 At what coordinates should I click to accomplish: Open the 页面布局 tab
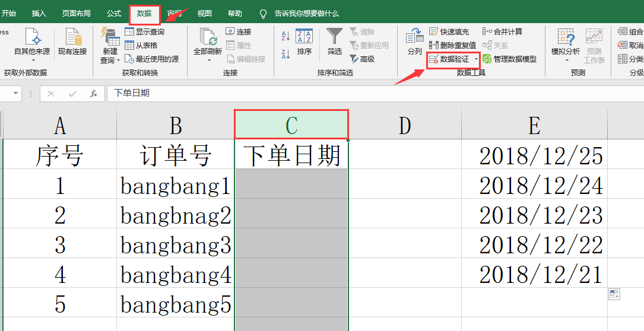pos(76,14)
